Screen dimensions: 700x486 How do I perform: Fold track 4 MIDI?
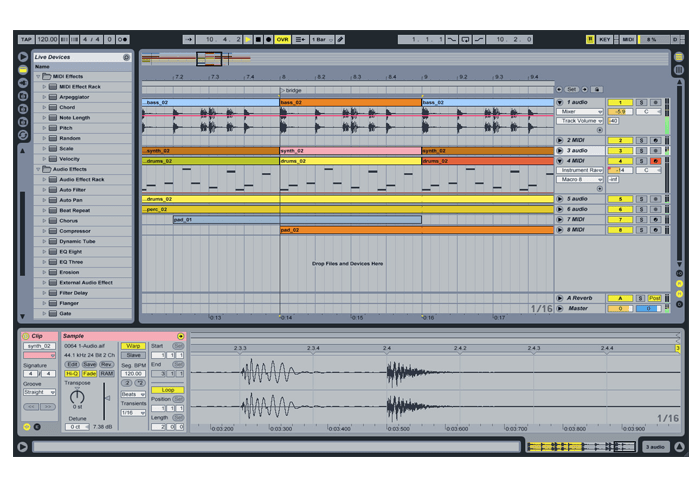559,161
